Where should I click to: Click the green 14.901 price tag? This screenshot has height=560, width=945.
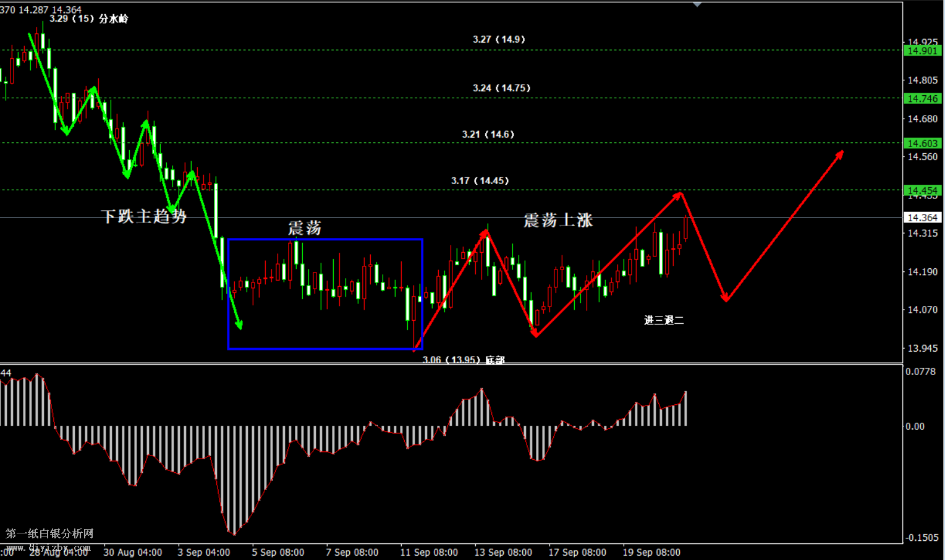tap(922, 51)
